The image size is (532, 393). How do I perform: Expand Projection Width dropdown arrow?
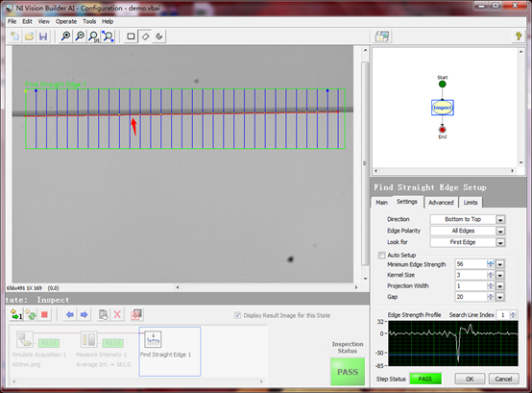coord(500,286)
